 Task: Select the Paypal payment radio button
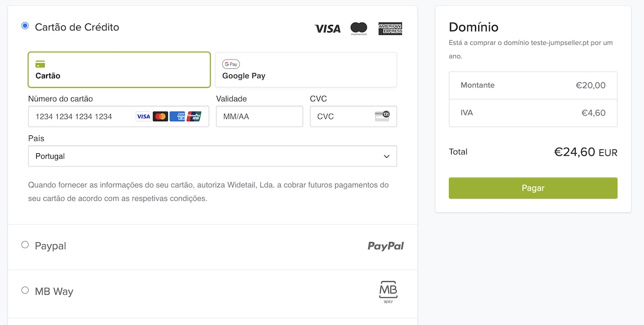[x=25, y=245]
